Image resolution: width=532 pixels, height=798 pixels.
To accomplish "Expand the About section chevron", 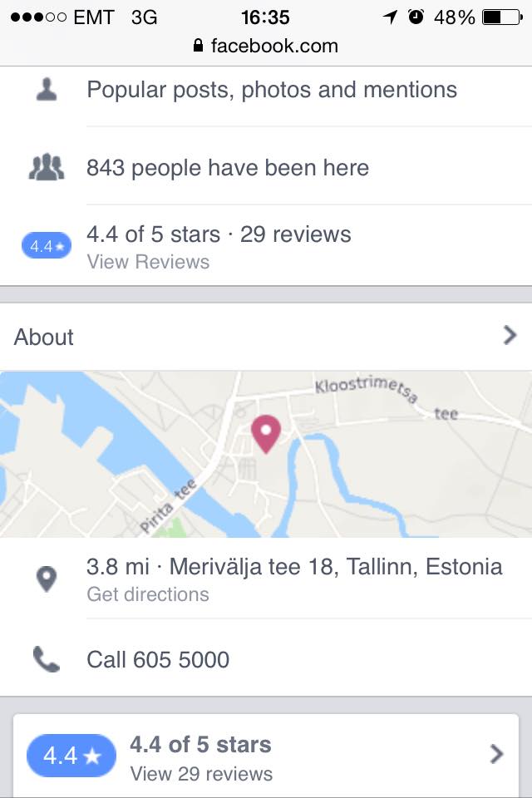I will [510, 335].
